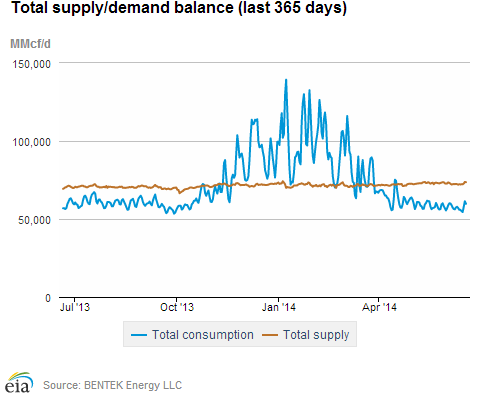This screenshot has height=393, width=477.
Task: Click the 150,000 y-axis label
Action: coord(32,64)
